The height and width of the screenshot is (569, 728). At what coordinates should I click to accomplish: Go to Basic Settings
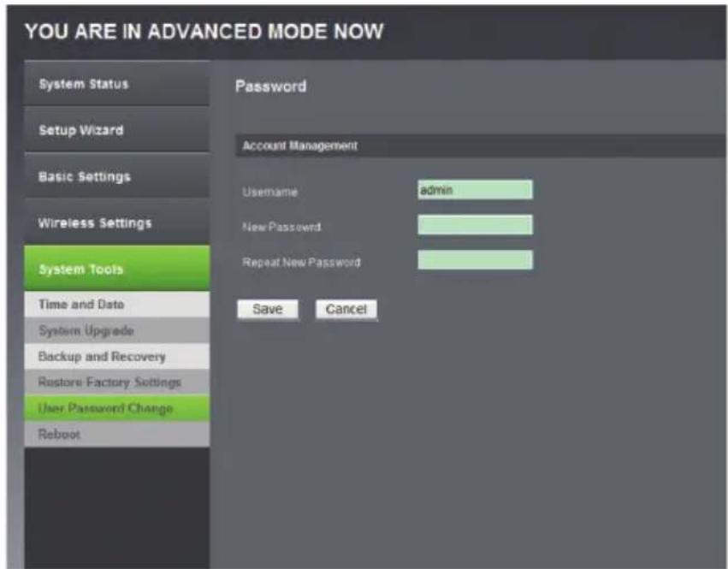(116, 176)
